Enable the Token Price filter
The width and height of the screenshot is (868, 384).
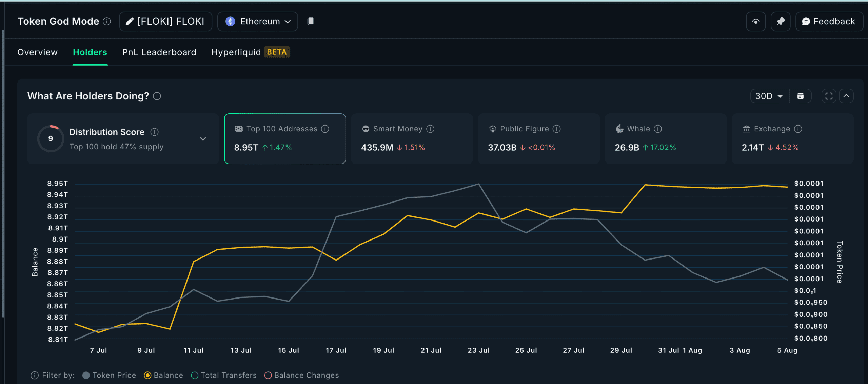point(86,375)
